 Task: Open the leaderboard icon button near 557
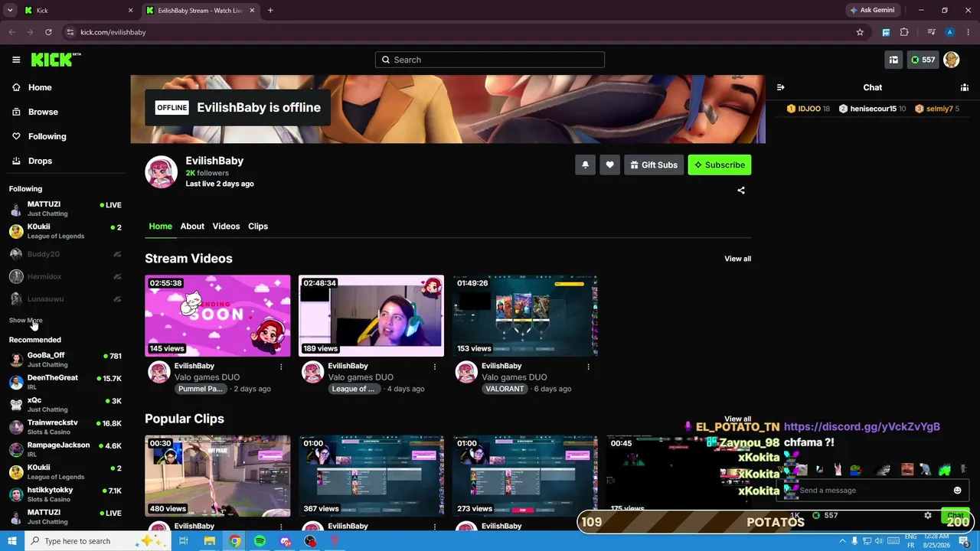tap(893, 60)
